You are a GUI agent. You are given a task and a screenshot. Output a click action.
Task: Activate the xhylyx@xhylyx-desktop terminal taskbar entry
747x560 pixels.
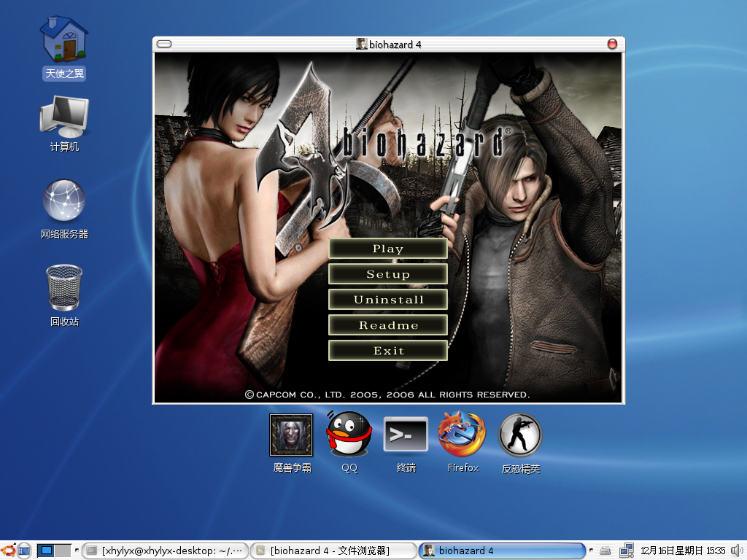pyautogui.click(x=166, y=551)
